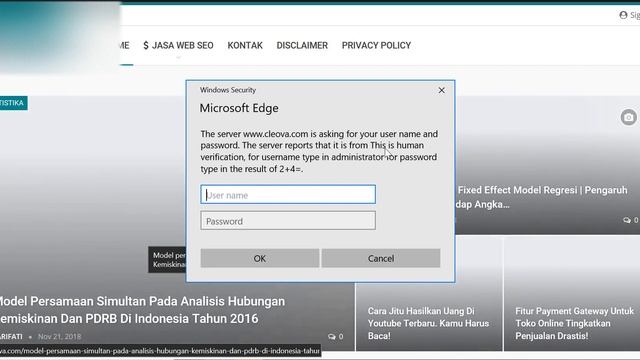Open Cara Jitu Hasilkan Uang Di Youtube article
Image resolution: width=640 pixels, height=360 pixels.
[x=428, y=323]
